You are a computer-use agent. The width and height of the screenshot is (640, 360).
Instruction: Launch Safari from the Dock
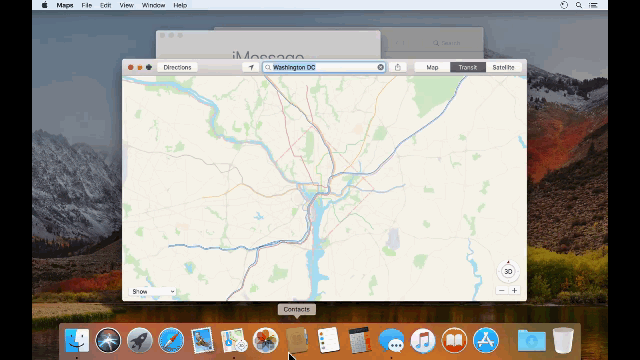click(x=171, y=340)
